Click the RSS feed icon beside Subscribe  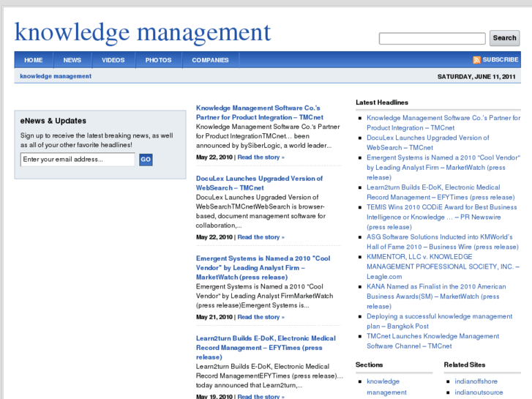[476, 60]
